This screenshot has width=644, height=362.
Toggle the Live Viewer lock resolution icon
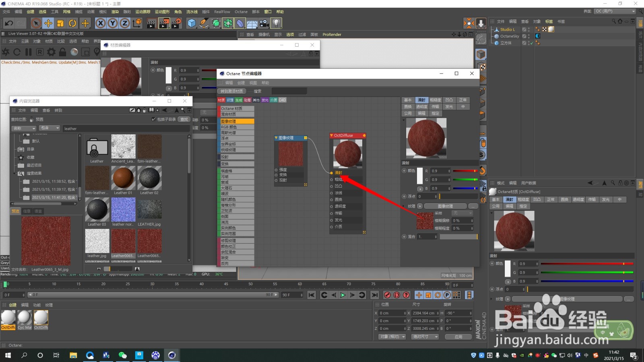point(62,52)
